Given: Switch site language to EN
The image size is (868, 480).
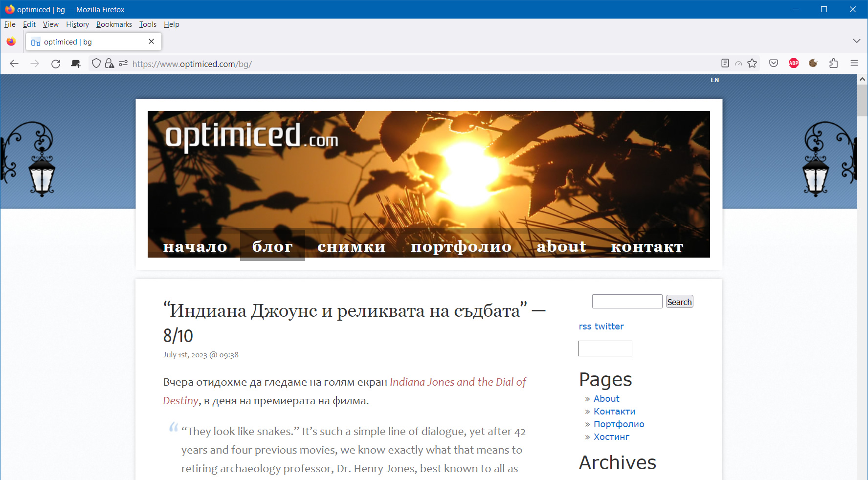Looking at the screenshot, I should point(714,80).
